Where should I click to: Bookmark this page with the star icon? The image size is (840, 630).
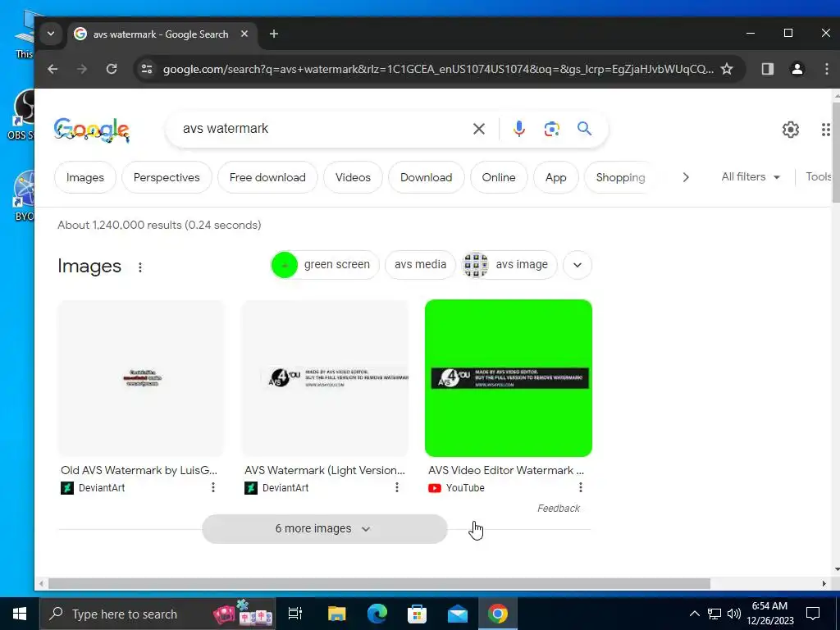(x=727, y=69)
